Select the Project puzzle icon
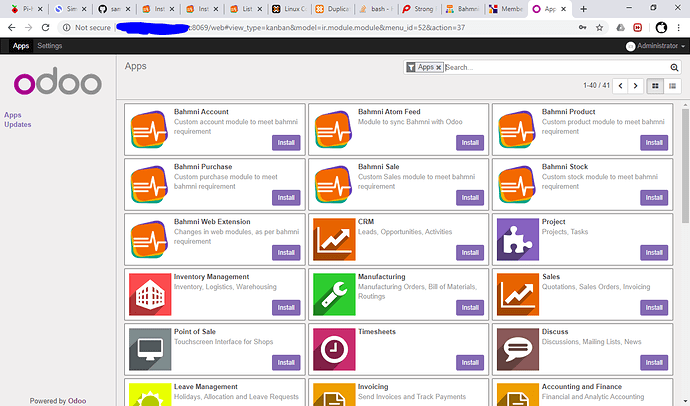This screenshot has width=690, height=406. 518,239
